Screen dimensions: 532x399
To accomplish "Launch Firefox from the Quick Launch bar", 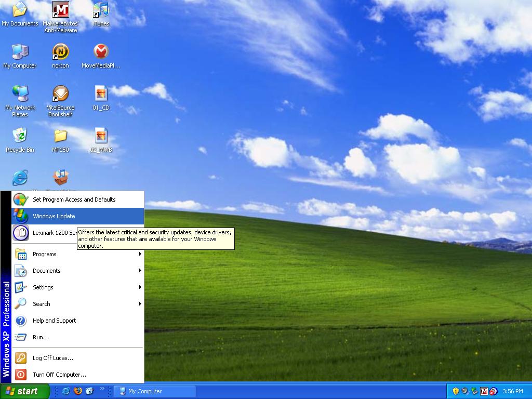I will pos(78,391).
